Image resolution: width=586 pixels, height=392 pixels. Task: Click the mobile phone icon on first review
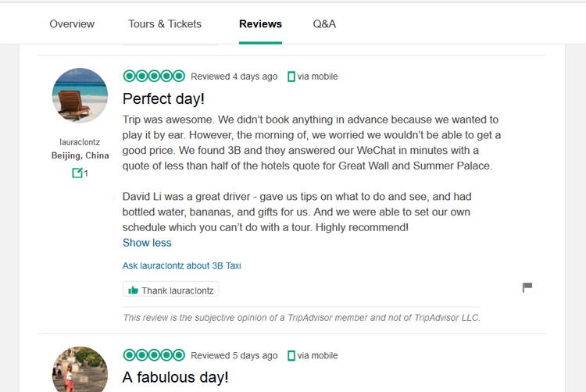pos(291,77)
